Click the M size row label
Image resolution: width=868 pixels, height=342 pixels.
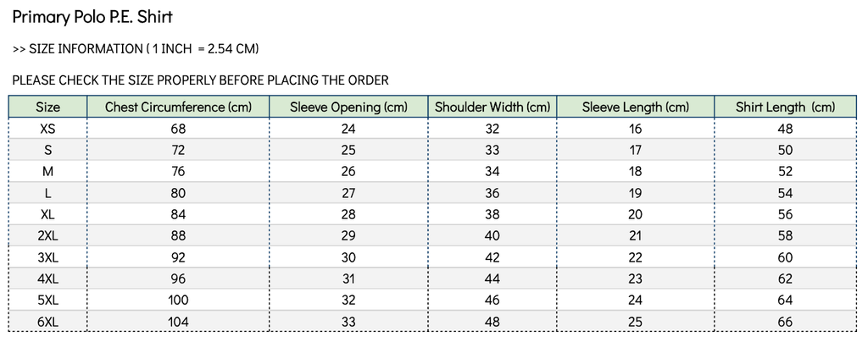point(47,172)
